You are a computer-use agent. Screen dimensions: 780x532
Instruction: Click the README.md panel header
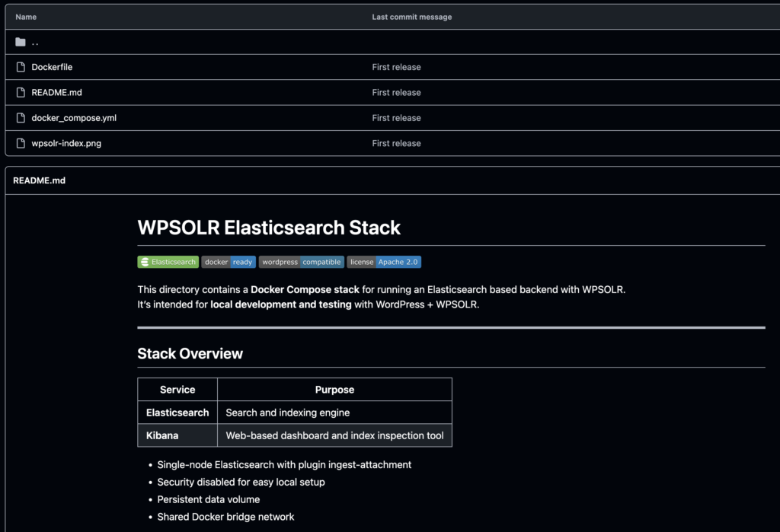[x=40, y=180]
